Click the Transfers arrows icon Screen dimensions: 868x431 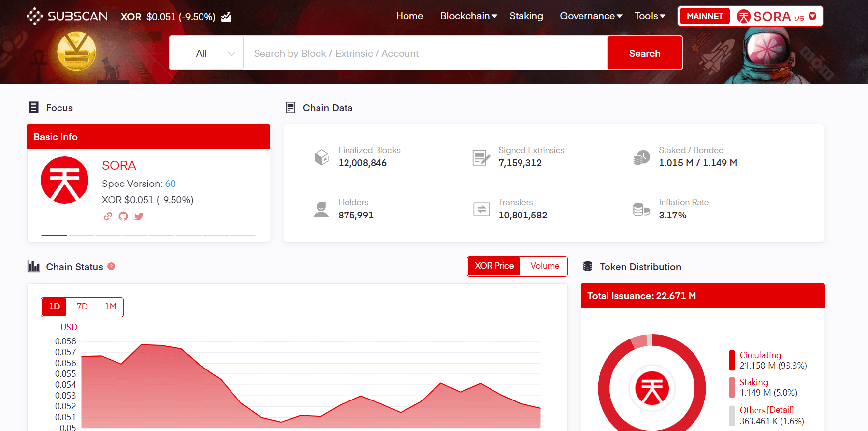pos(481,209)
